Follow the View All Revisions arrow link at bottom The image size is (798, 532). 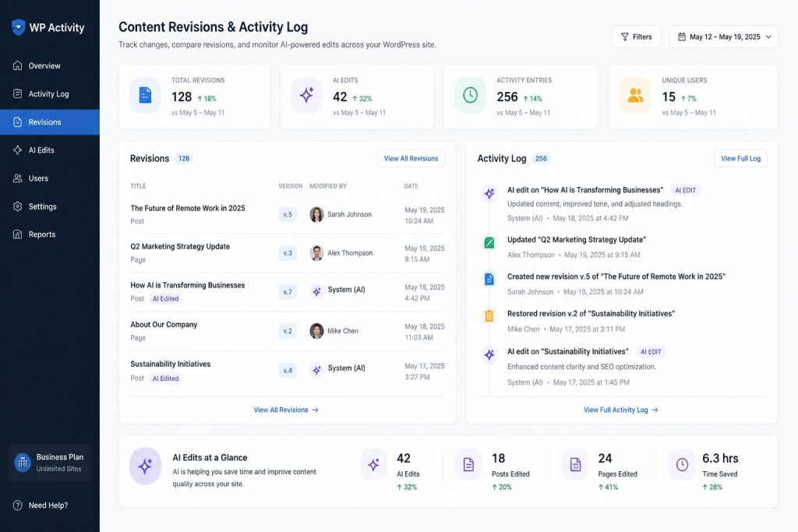pyautogui.click(x=286, y=410)
